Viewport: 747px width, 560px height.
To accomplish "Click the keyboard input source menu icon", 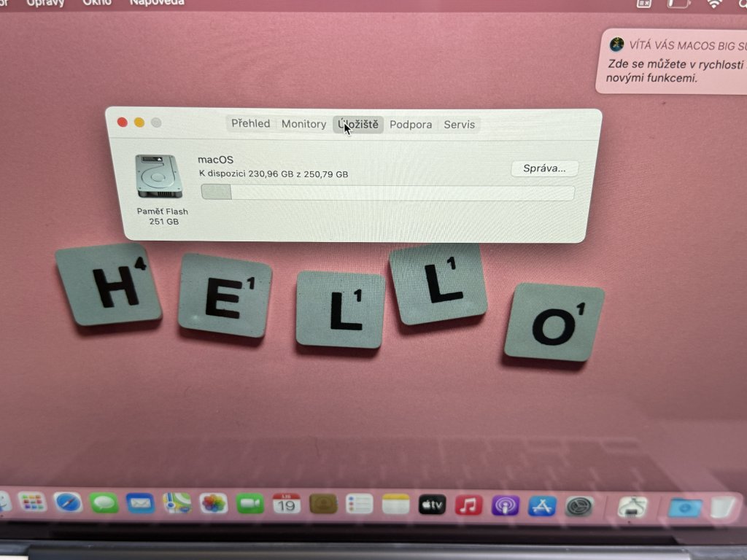I will (x=643, y=4).
